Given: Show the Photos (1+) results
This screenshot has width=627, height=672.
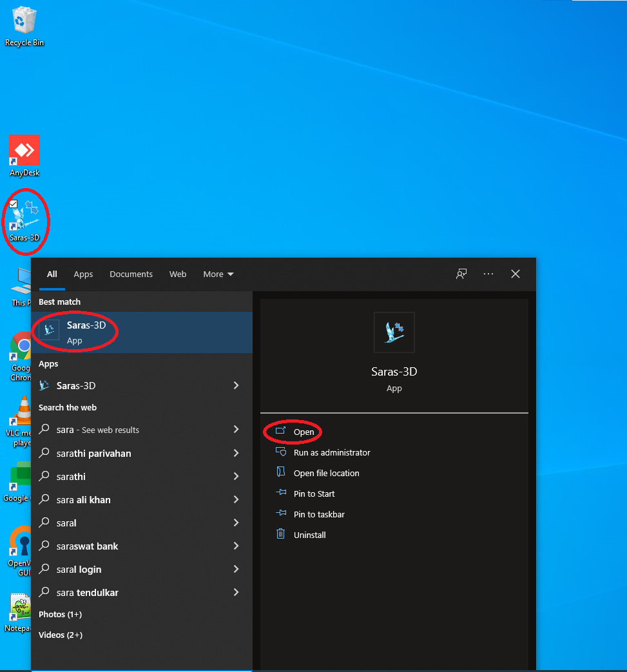Looking at the screenshot, I should (x=60, y=614).
